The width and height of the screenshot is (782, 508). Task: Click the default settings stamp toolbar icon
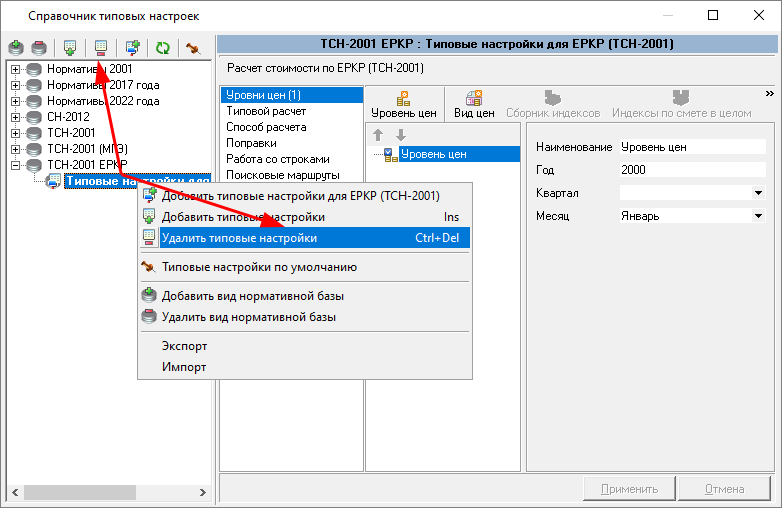click(x=193, y=47)
